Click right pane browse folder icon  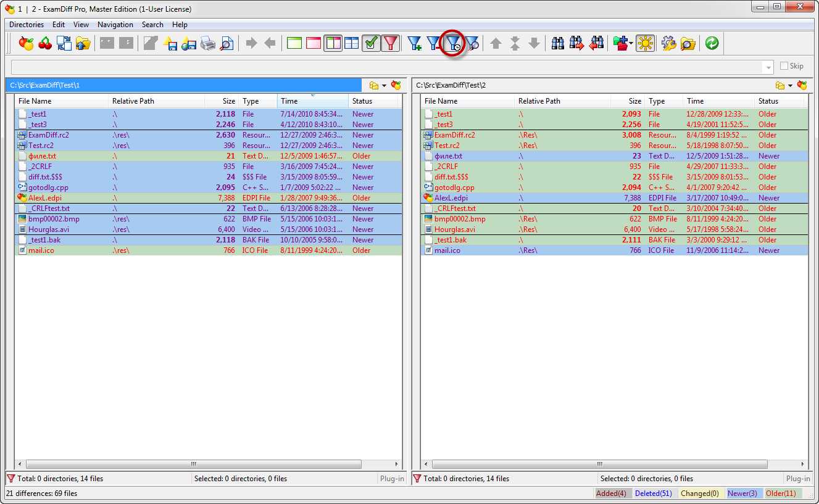click(780, 85)
